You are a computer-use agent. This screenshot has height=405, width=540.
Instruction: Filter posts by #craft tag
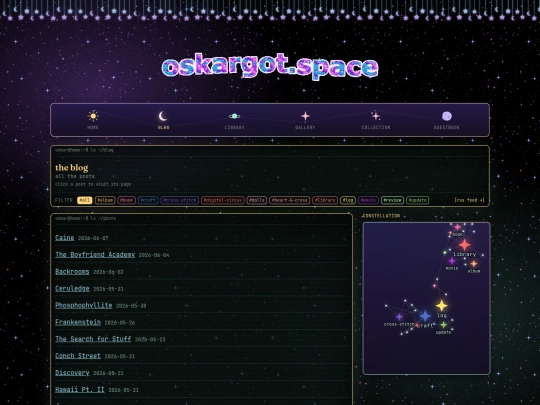point(148,200)
